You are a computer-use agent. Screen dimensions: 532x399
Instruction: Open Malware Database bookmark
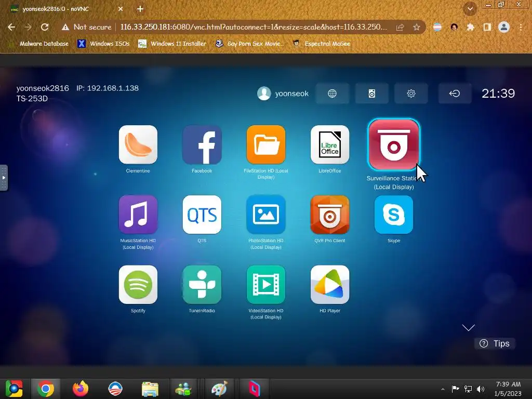click(x=39, y=44)
